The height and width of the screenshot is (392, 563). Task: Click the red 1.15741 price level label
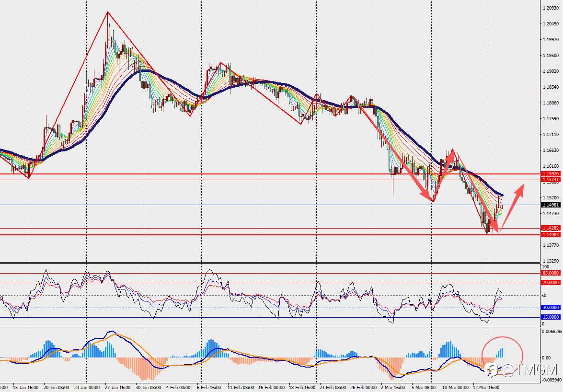pyautogui.click(x=551, y=180)
